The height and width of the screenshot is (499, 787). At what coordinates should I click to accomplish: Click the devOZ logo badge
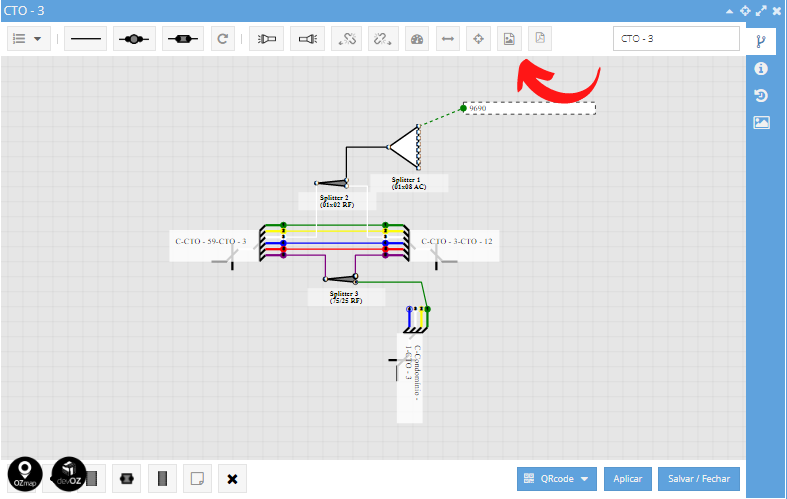(69, 474)
